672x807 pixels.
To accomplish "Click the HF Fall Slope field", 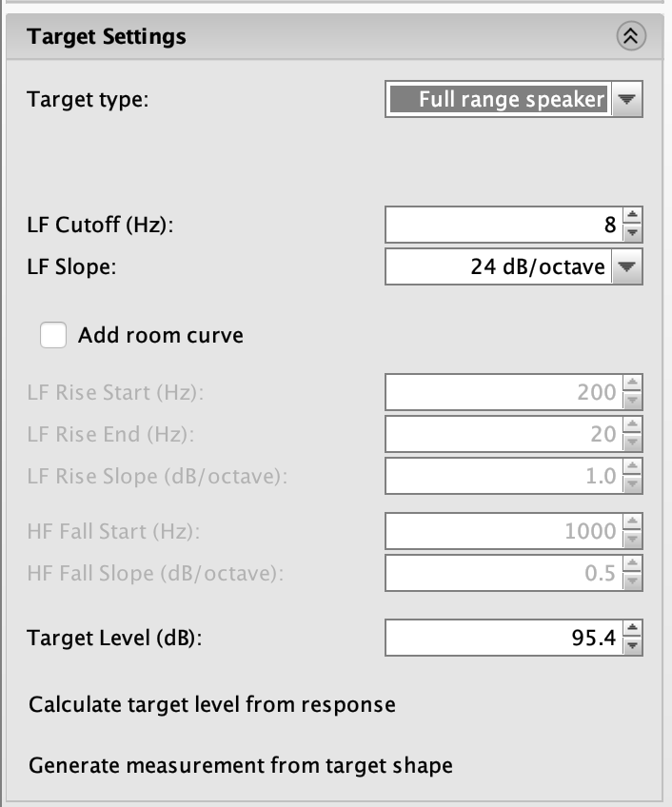I will pos(503,574).
